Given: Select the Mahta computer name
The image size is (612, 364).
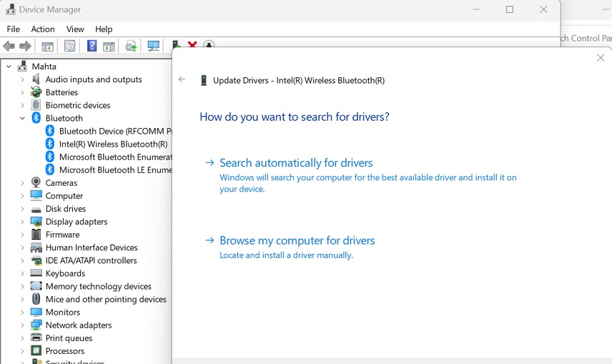Looking at the screenshot, I should pyautogui.click(x=44, y=67).
